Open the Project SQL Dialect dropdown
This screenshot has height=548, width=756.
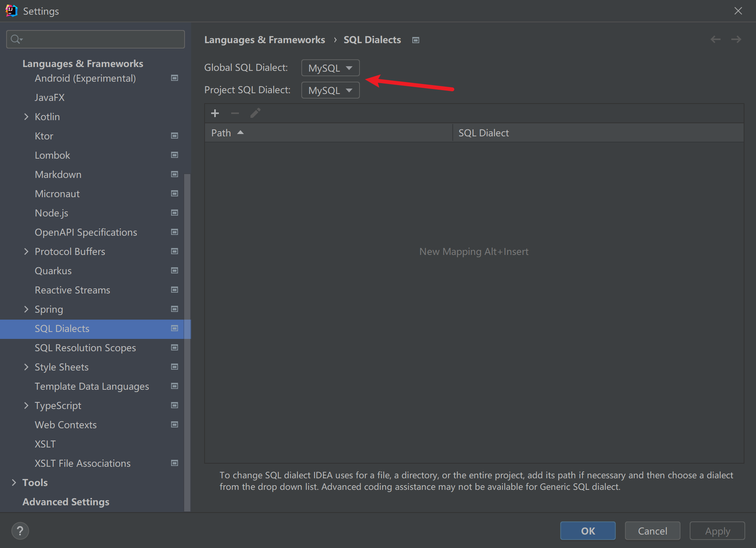point(330,90)
